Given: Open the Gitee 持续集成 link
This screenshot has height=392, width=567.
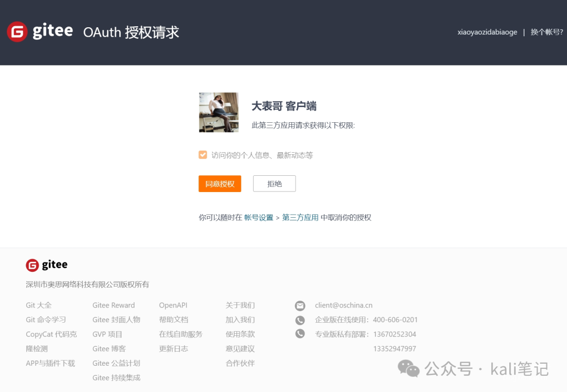Looking at the screenshot, I should tap(116, 377).
